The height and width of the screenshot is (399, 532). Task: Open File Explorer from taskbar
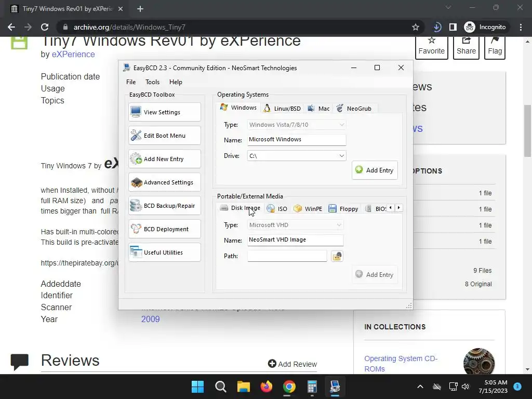243,387
